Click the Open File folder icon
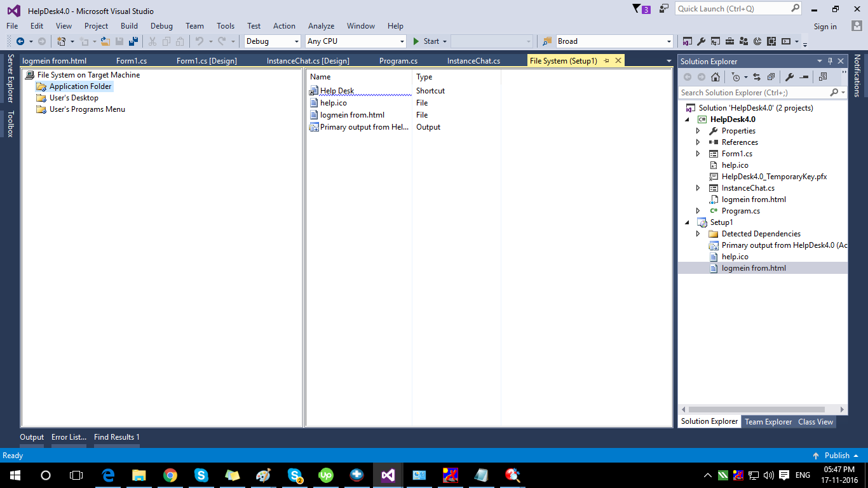 click(x=105, y=41)
